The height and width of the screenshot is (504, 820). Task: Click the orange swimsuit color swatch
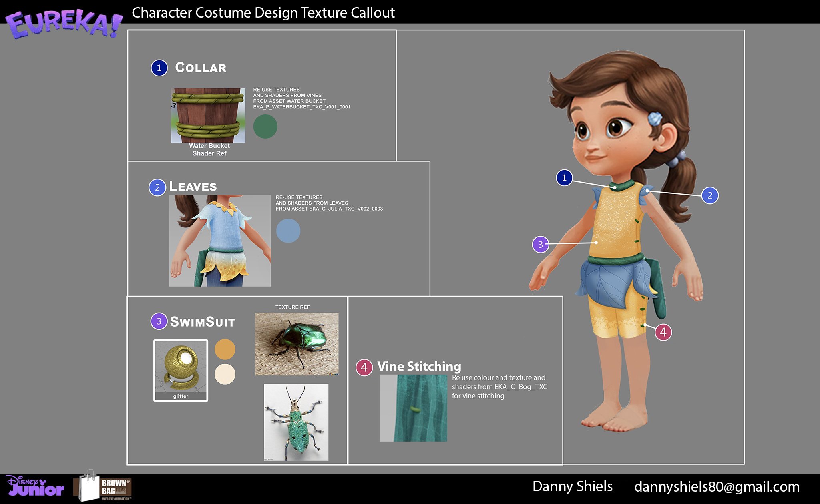pyautogui.click(x=225, y=349)
